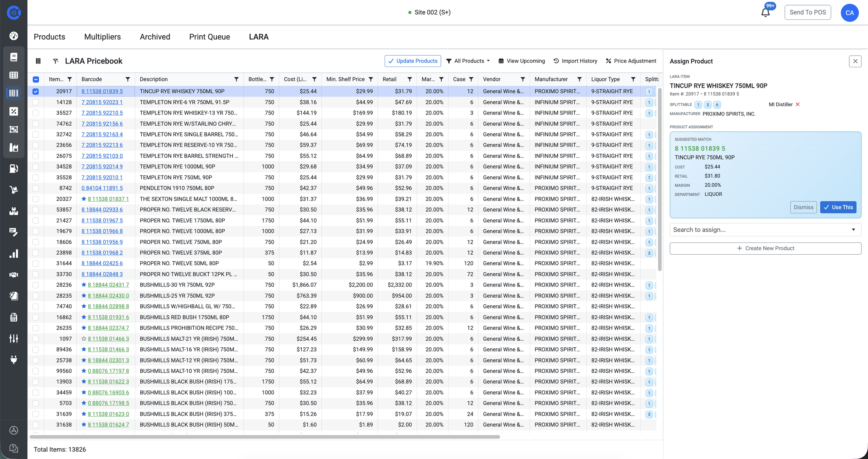Filter the Case column
868x459 pixels.
[471, 79]
